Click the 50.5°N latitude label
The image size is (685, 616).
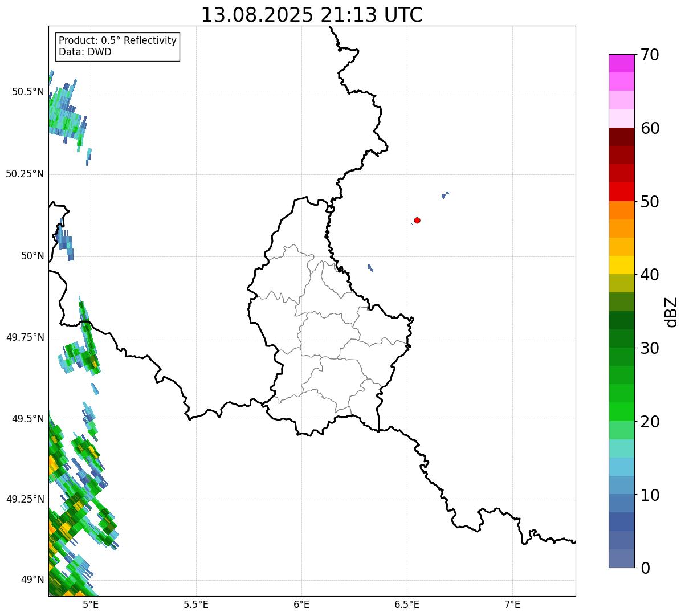point(28,92)
